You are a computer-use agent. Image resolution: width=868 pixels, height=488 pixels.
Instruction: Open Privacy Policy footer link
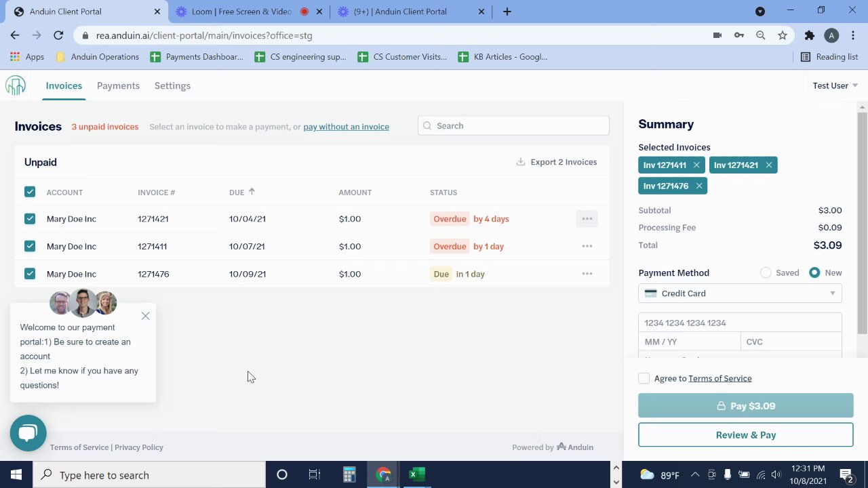pos(139,447)
